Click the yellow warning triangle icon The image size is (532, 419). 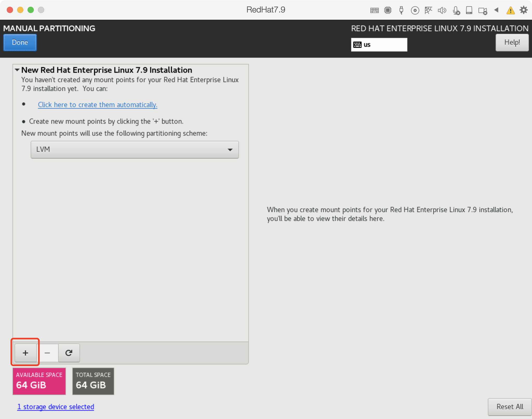pyautogui.click(x=510, y=10)
